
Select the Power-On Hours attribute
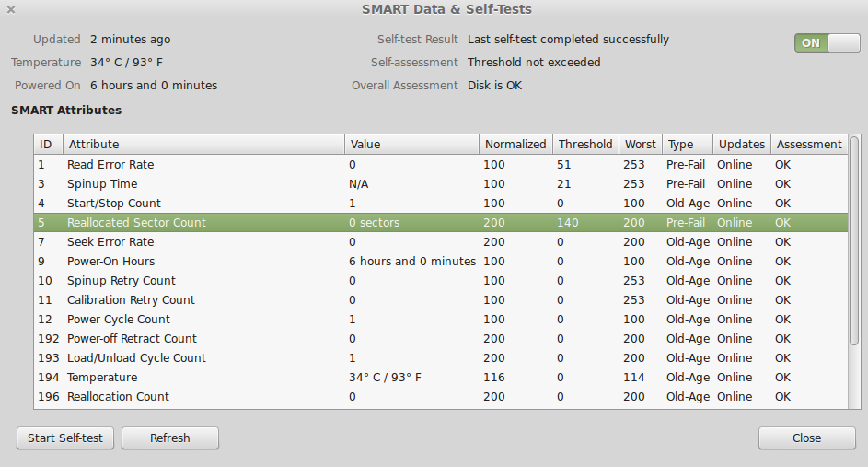tap(441, 262)
